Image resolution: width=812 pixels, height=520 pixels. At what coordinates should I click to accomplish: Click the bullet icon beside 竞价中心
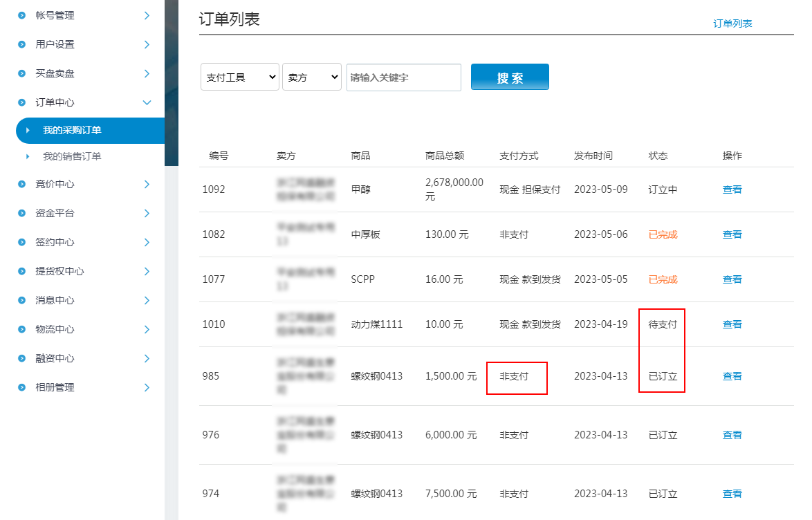point(22,184)
